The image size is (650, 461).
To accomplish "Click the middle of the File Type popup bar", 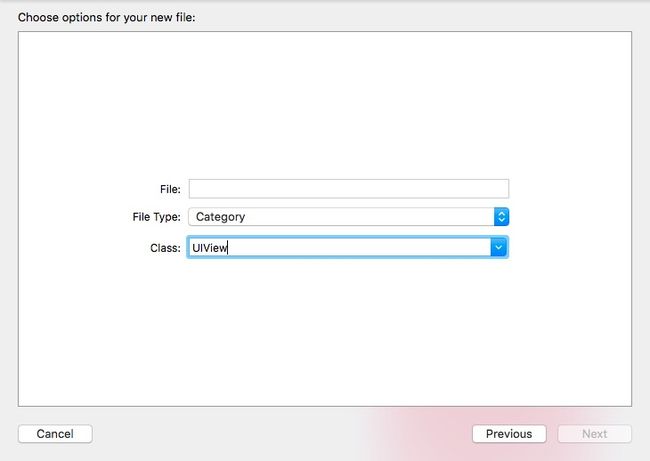I will (341, 217).
